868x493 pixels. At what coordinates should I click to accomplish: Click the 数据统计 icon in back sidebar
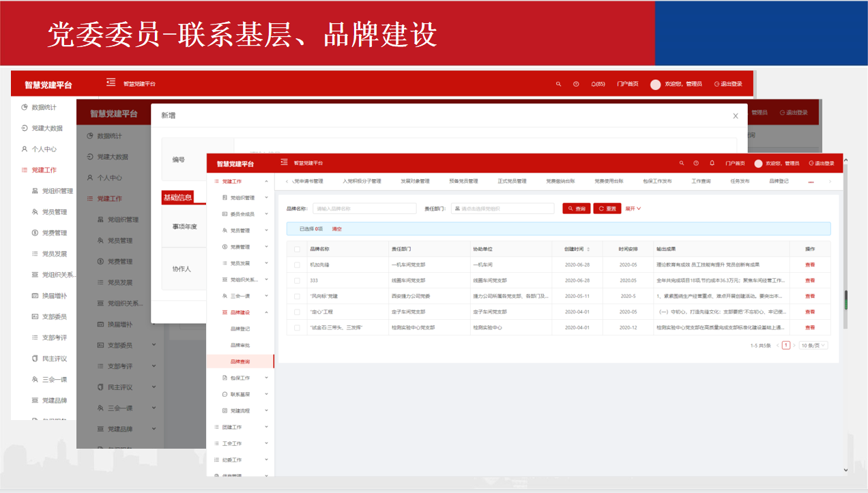point(25,108)
